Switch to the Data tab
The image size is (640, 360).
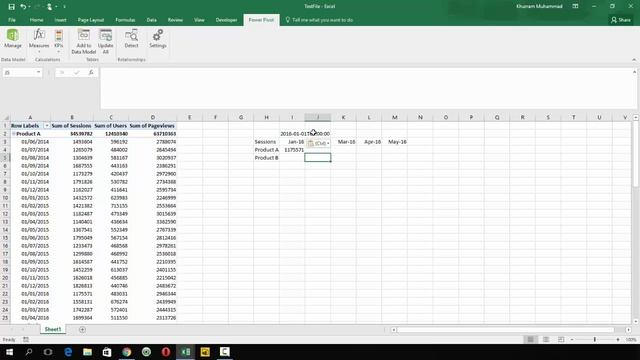[x=151, y=20]
